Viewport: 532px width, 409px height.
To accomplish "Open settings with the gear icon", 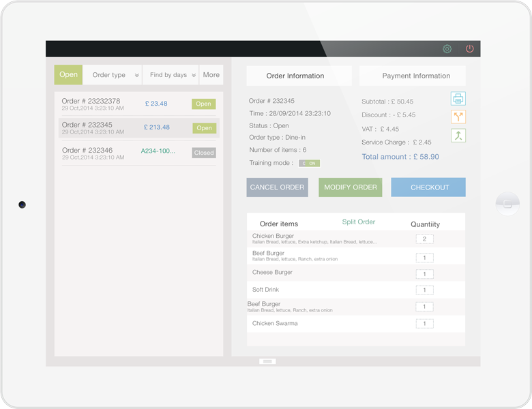I will [x=447, y=49].
